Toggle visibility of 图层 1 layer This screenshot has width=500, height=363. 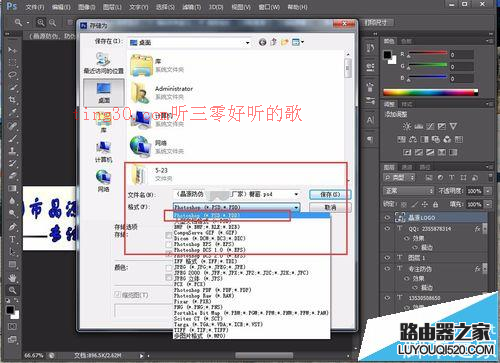pos(387,257)
